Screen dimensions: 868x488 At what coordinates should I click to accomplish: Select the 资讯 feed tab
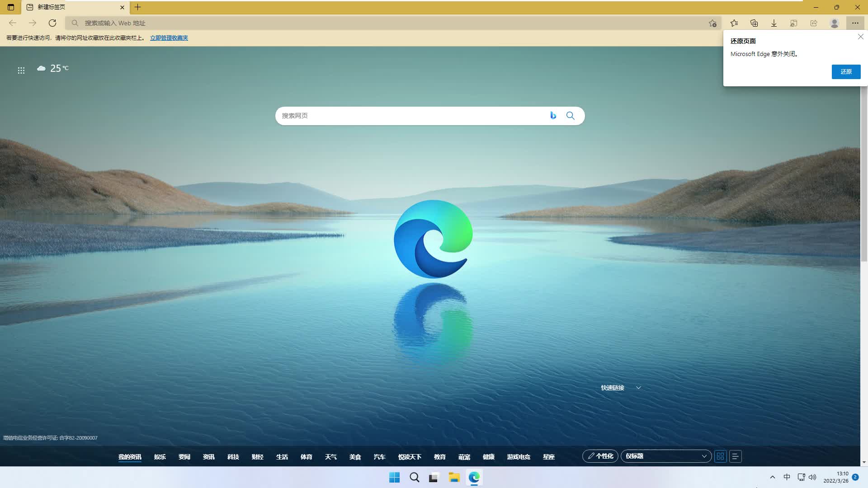pyautogui.click(x=209, y=457)
